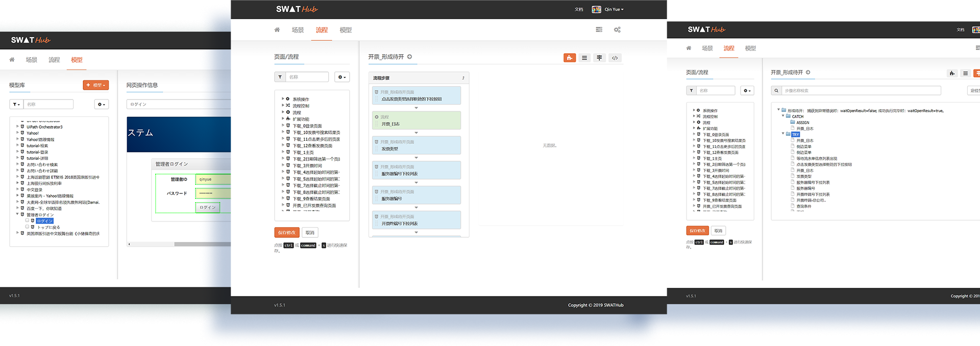
Task: Click the collapse arrow on 流程步骤 header
Action: point(463,78)
